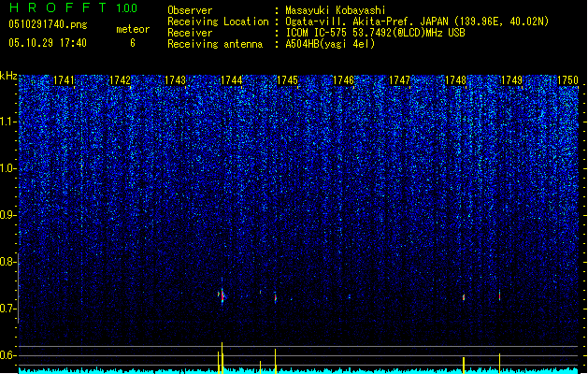The image size is (588, 374).
Task: Click the 1749 time marker
Action: tap(511, 80)
